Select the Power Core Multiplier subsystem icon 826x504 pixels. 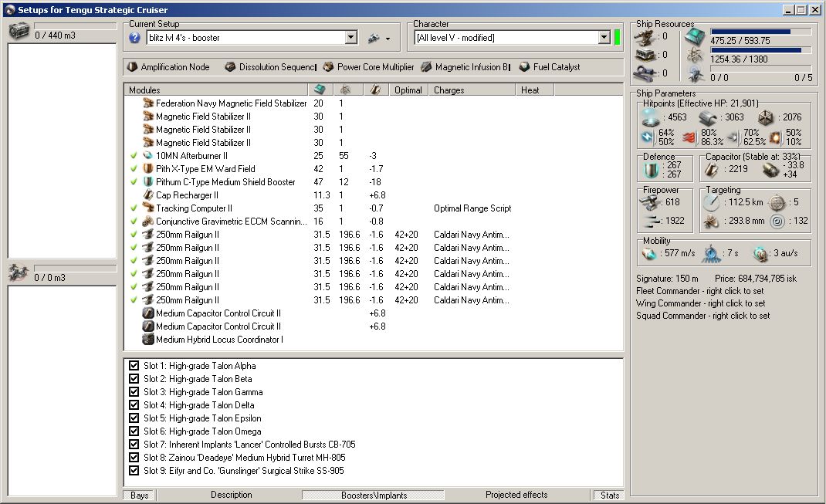pos(328,67)
